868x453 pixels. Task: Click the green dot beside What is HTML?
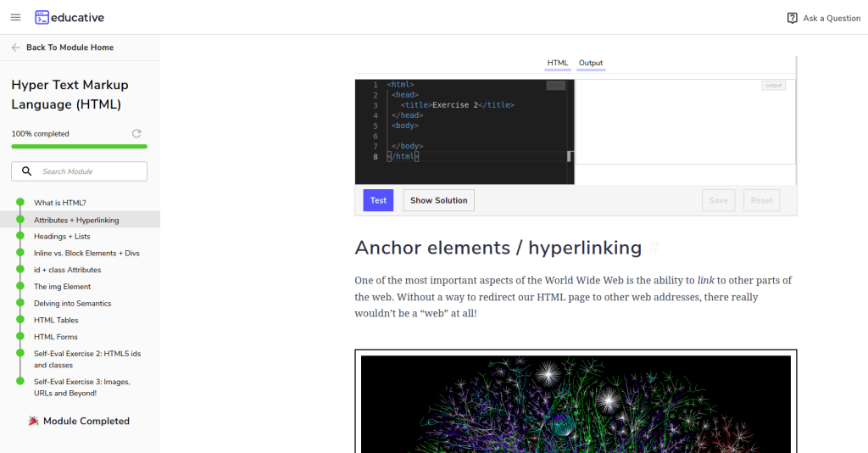20,202
